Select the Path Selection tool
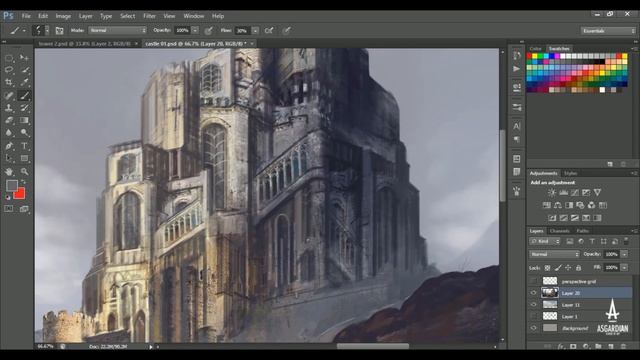Screen dimensions: 640x360 click(9, 158)
